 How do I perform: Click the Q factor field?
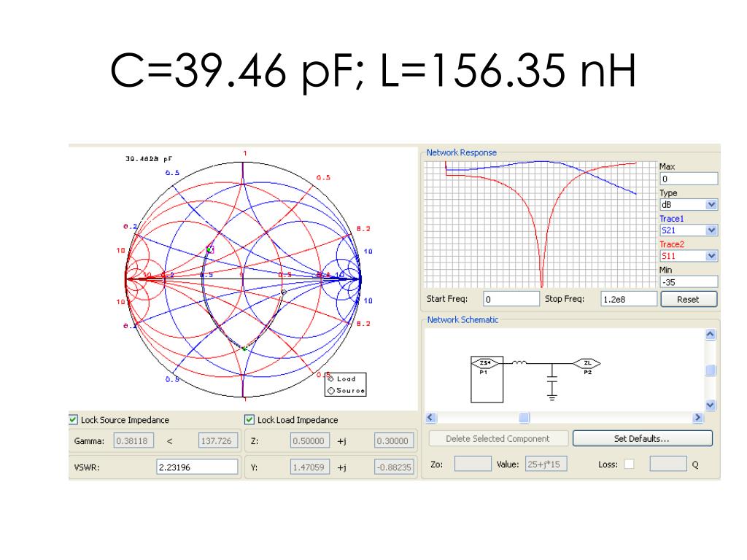click(668, 464)
